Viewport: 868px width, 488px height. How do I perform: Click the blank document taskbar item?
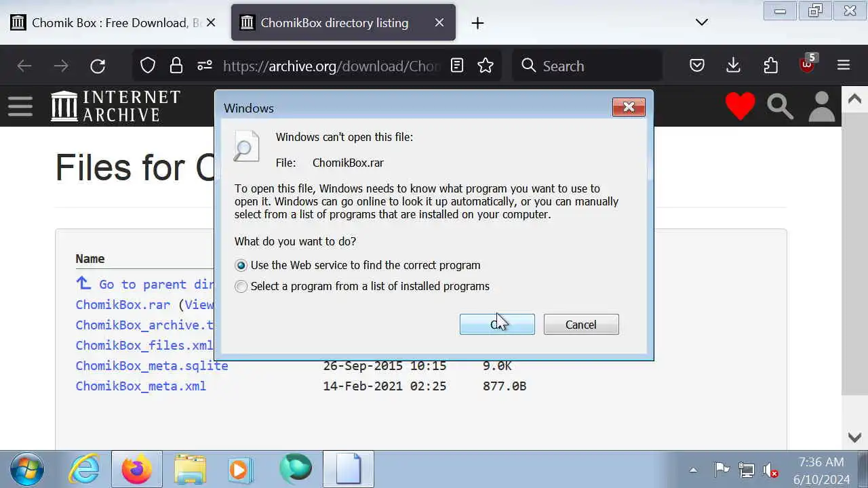349,469
